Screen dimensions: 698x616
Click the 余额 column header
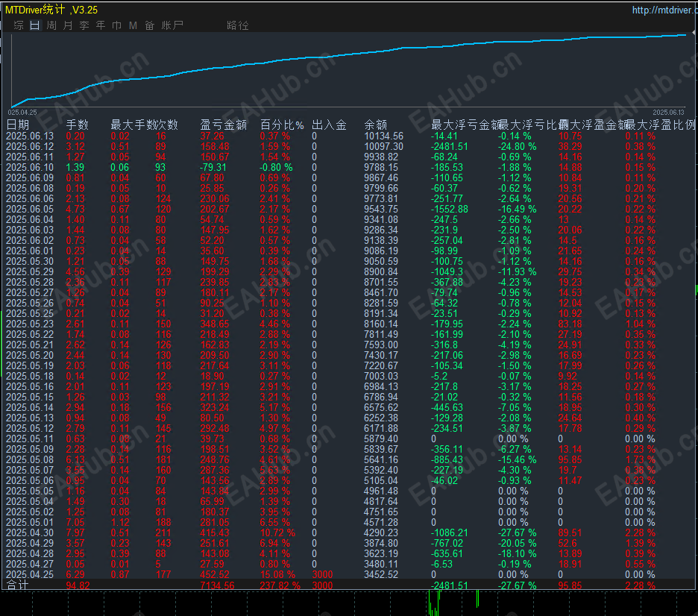point(376,125)
